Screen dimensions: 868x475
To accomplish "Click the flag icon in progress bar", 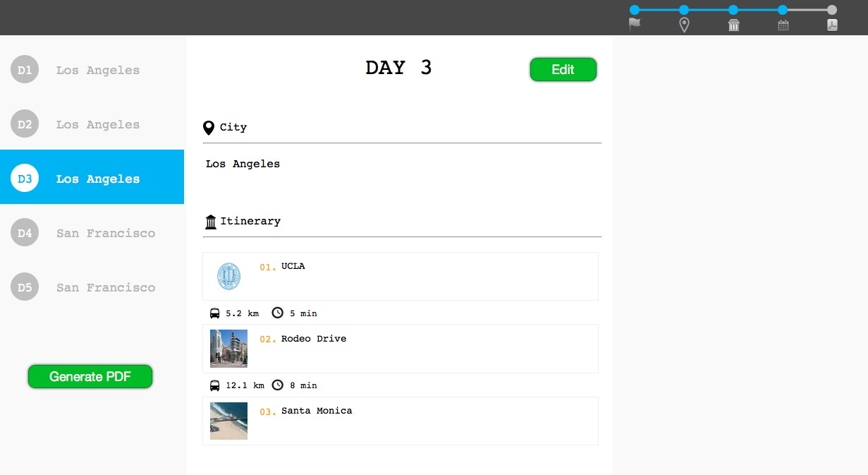I will pyautogui.click(x=635, y=25).
